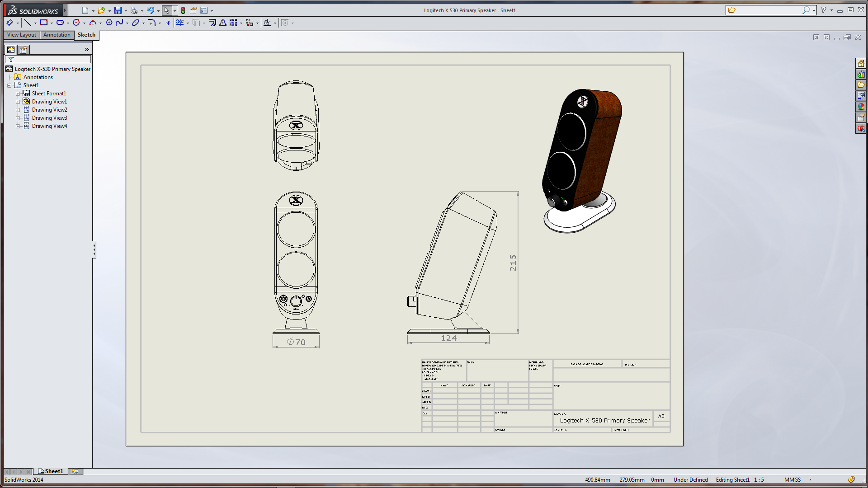This screenshot has width=868, height=488.
Task: Switch to the Annotation tab
Action: 57,35
